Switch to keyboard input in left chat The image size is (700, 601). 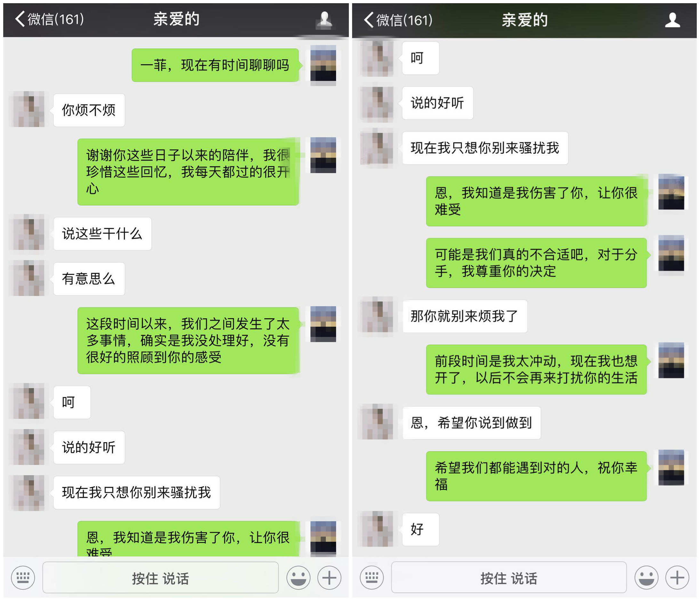point(23,577)
